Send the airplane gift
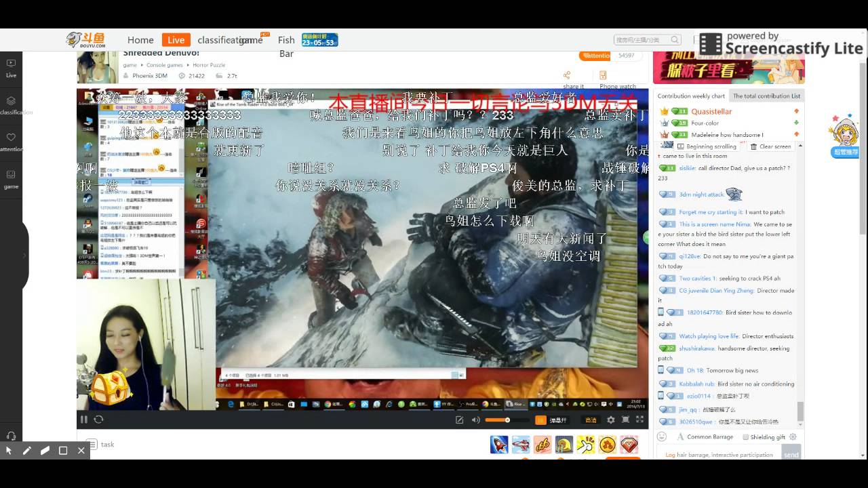The image size is (868, 488). [x=520, y=445]
